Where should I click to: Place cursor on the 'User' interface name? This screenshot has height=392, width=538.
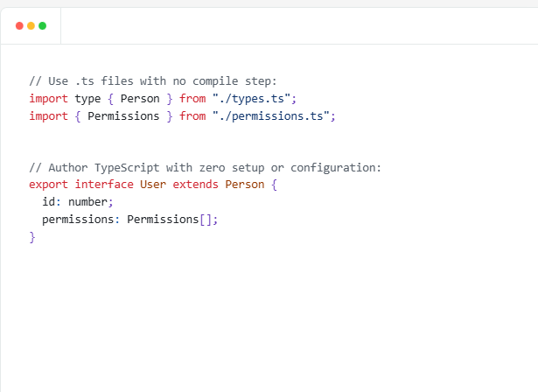(153, 185)
